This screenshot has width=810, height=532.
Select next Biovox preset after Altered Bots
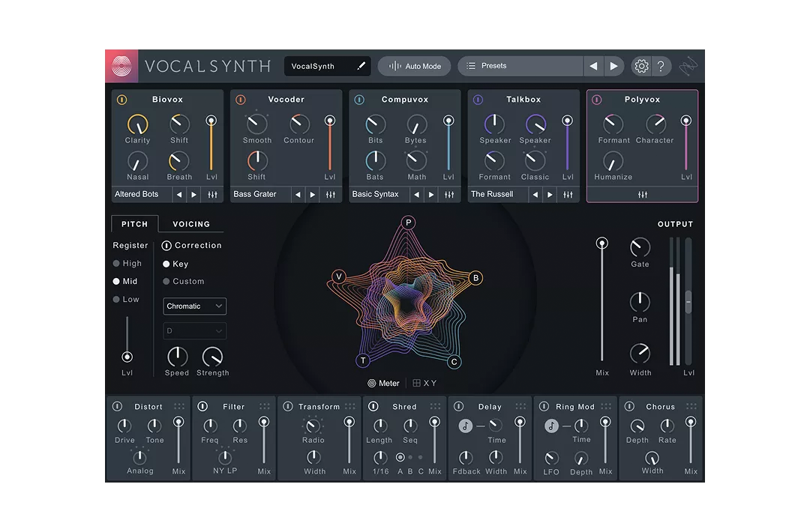coord(193,195)
